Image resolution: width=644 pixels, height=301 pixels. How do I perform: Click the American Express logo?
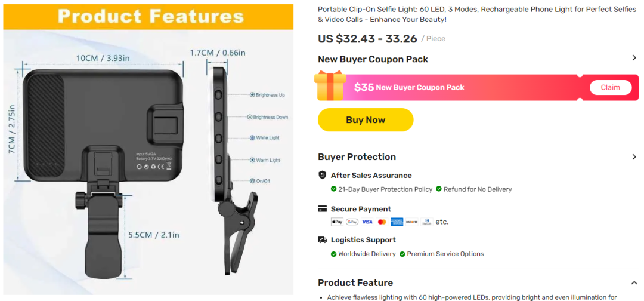pyautogui.click(x=397, y=222)
